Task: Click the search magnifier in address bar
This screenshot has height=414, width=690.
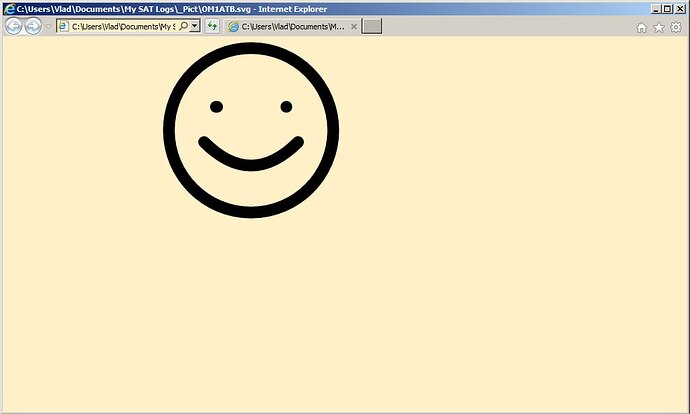Action: [184, 26]
